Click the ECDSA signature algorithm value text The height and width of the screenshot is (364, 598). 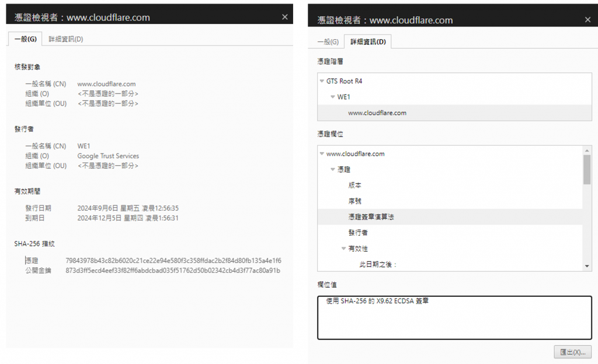(x=377, y=301)
